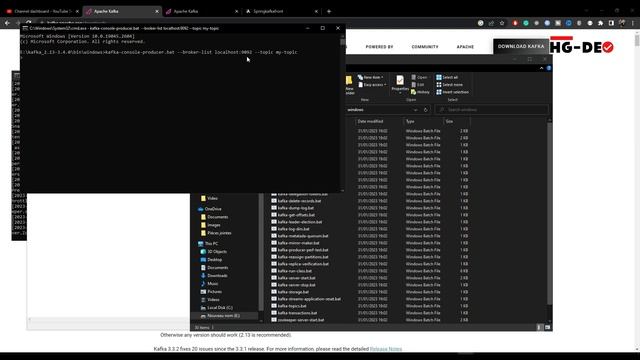Open the Release Notes link
The width and height of the screenshot is (640, 360).
point(386,349)
